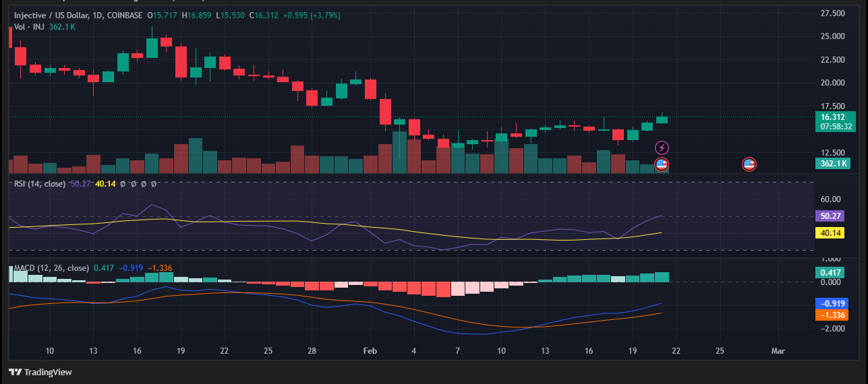This screenshot has width=868, height=384.
Task: Click the 4 date label on the time axis
Action: tap(413, 351)
